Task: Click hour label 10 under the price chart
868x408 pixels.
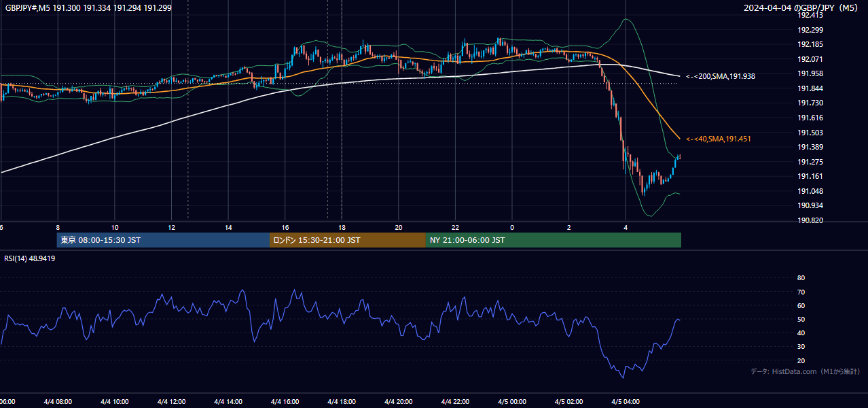Action: [115, 227]
